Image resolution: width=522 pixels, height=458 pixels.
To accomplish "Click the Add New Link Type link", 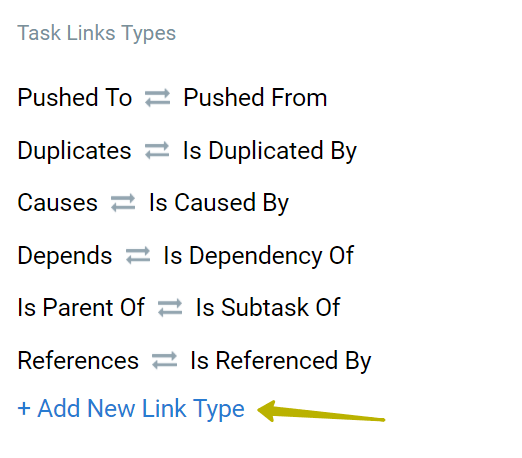I will 131,408.
